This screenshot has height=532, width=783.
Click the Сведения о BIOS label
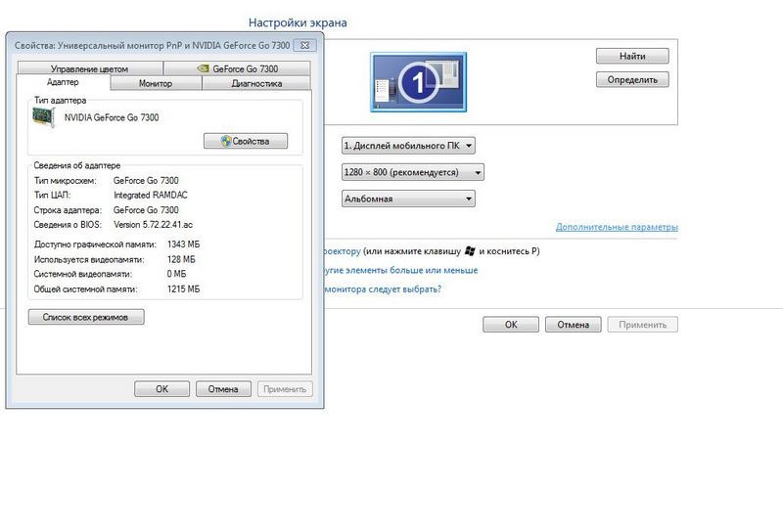(68, 225)
